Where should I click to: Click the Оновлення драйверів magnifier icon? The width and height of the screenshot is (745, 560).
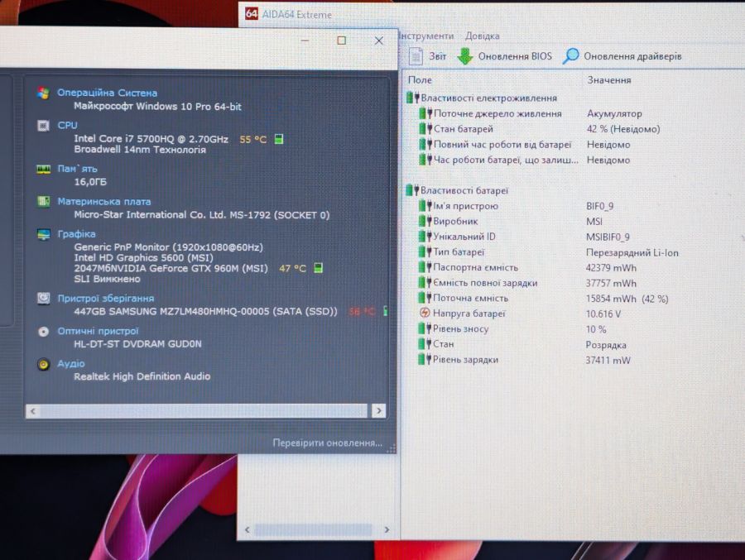[x=570, y=55]
